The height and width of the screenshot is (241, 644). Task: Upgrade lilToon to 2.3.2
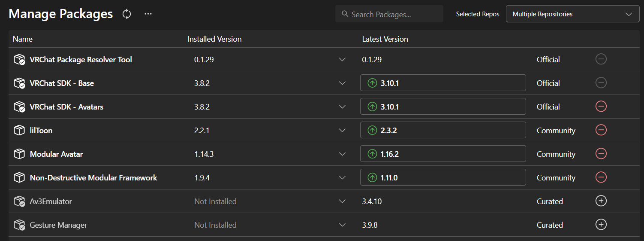click(443, 130)
